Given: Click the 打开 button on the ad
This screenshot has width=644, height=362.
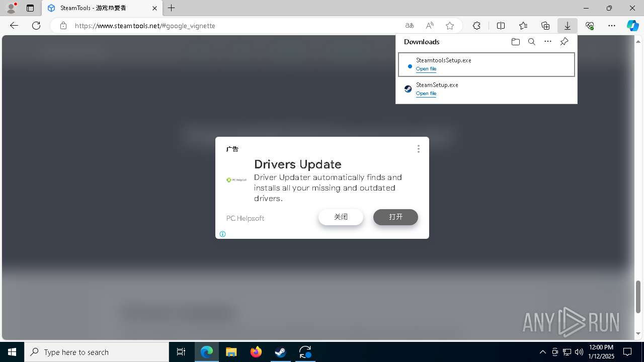Looking at the screenshot, I should click(x=395, y=217).
